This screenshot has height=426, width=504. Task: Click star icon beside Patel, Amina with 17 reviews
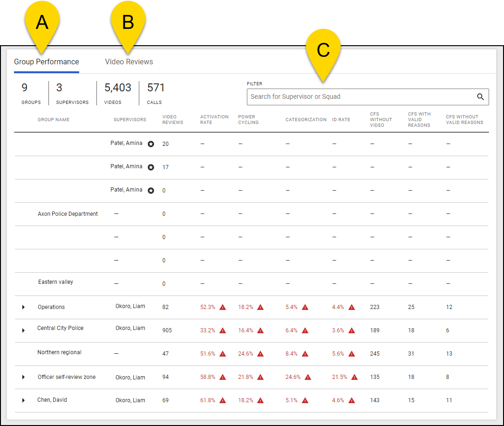point(151,167)
